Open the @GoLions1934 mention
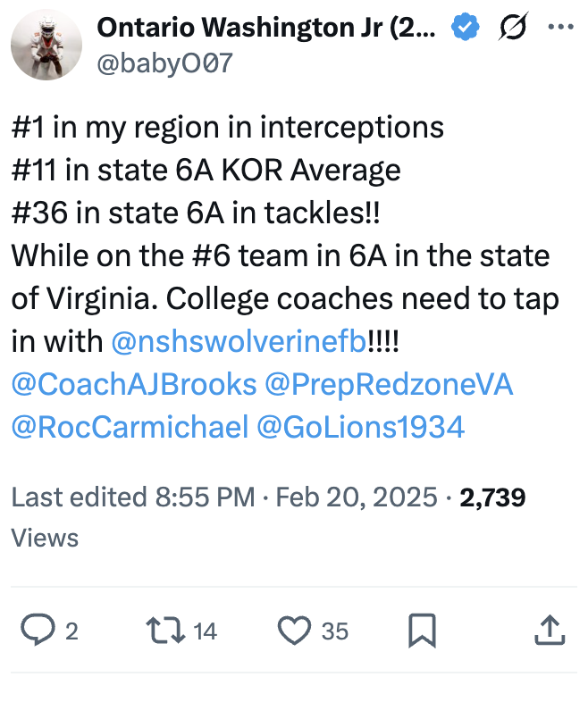Screen dimensions: 588x702 pos(360,427)
